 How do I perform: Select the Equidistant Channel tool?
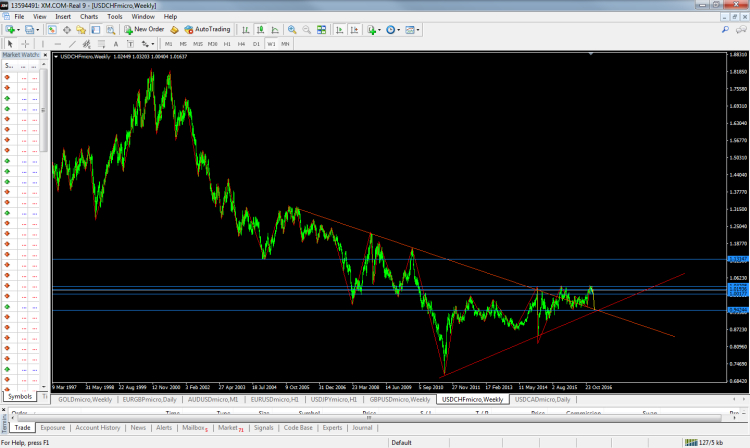pos(87,44)
